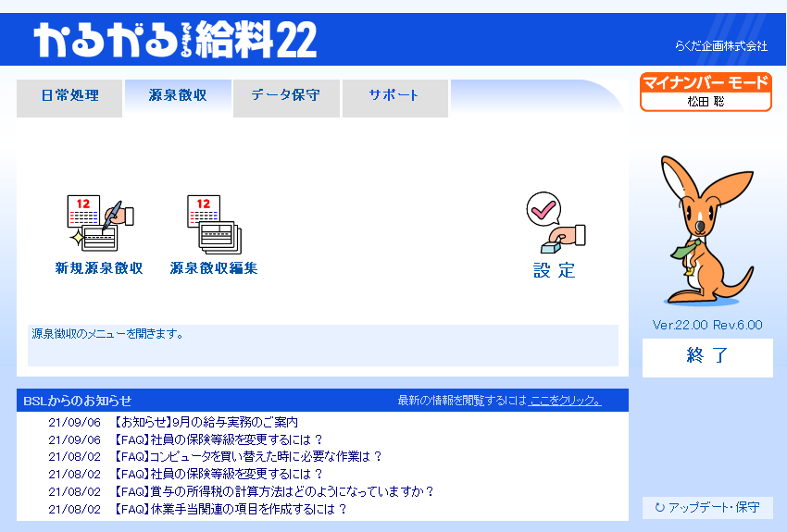Follow the ここをクリック link
This screenshot has height=532, width=787.
point(565,401)
